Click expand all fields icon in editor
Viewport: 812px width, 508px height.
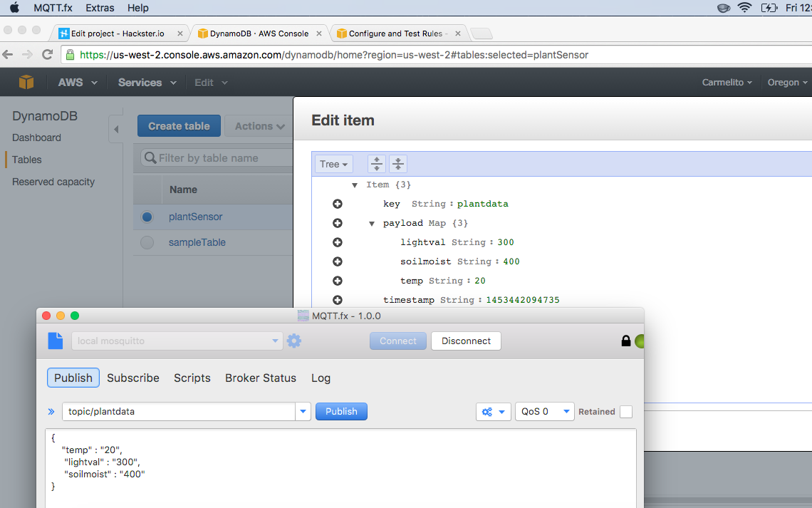pyautogui.click(x=376, y=164)
